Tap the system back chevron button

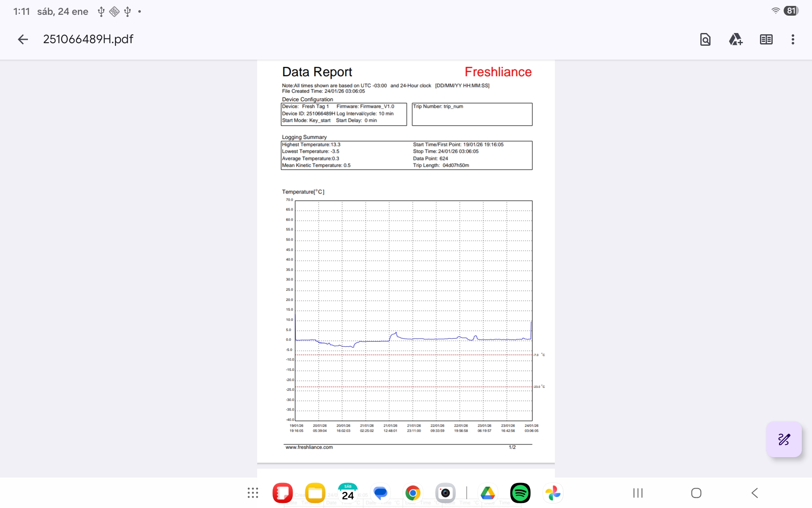(x=755, y=493)
